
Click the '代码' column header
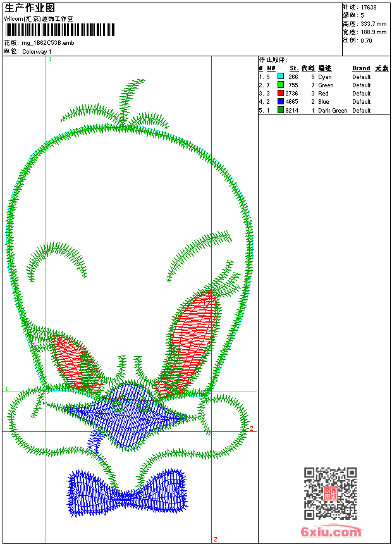(308, 68)
